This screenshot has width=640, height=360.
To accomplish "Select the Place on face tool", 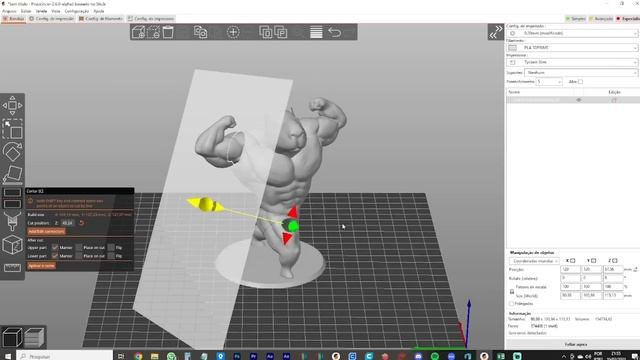I will click(12, 174).
